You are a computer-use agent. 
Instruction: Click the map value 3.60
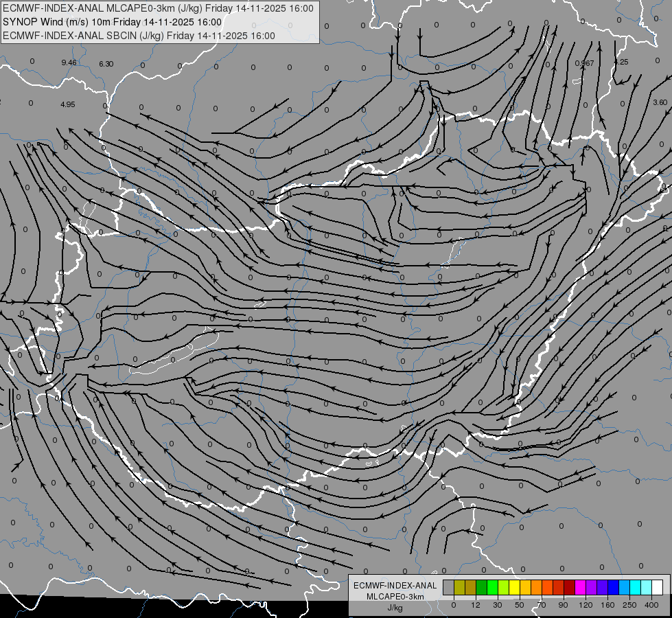click(x=660, y=102)
